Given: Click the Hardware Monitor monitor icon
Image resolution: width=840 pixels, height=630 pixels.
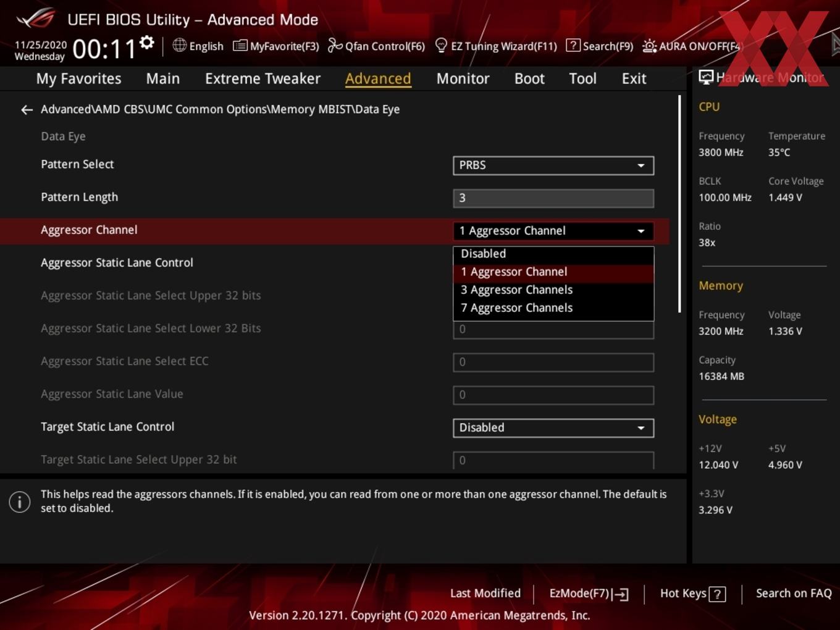Looking at the screenshot, I should [706, 77].
